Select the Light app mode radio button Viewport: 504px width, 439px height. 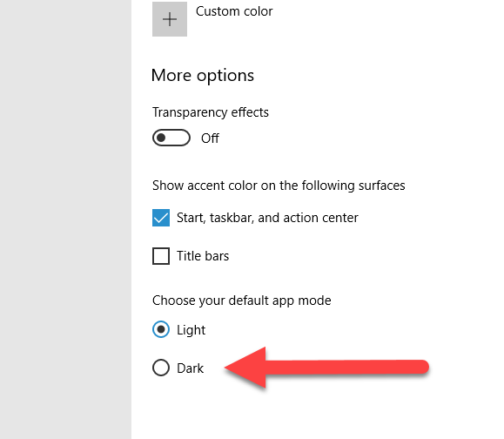161,329
